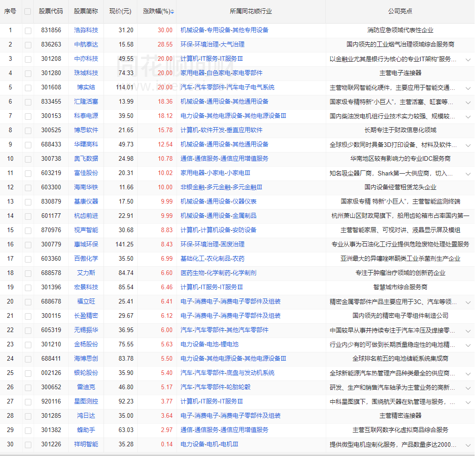Screen dimensions: 476x456
Task: Expand 富佳股份 company highlight chevron
Action: coord(468,174)
